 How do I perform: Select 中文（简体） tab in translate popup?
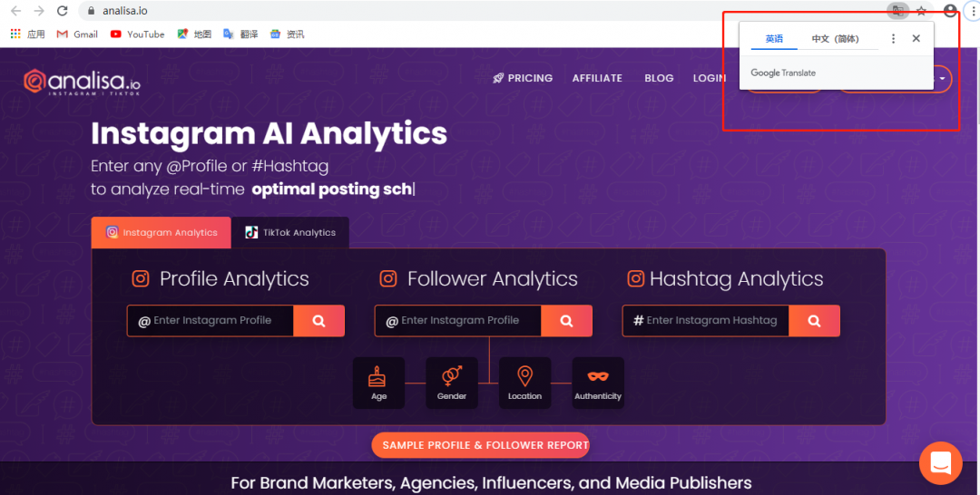pyautogui.click(x=835, y=39)
